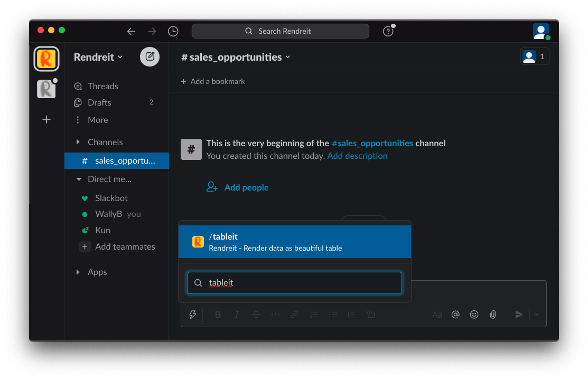588x380 pixels.
Task: Click Add people
Action: coord(237,187)
